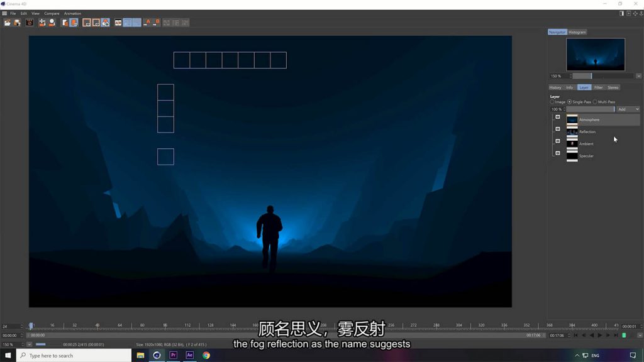Screen dimensions: 644x362
Task: Adjust the navigator zoom slider
Action: (x=603, y=76)
